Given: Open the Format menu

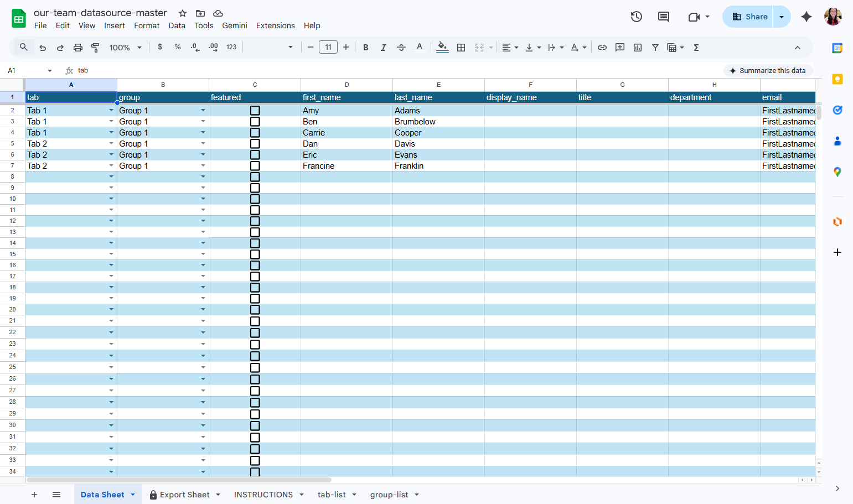Looking at the screenshot, I should coord(147,25).
